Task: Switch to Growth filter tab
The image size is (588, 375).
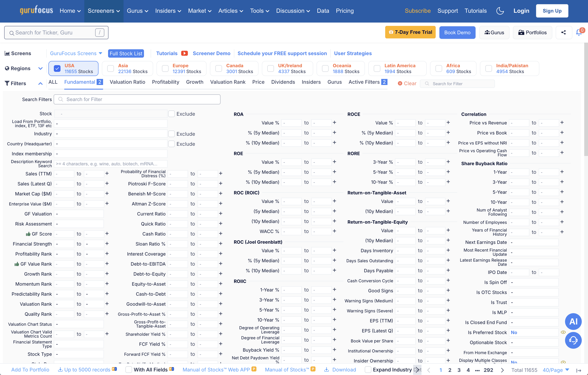Action: tap(195, 82)
